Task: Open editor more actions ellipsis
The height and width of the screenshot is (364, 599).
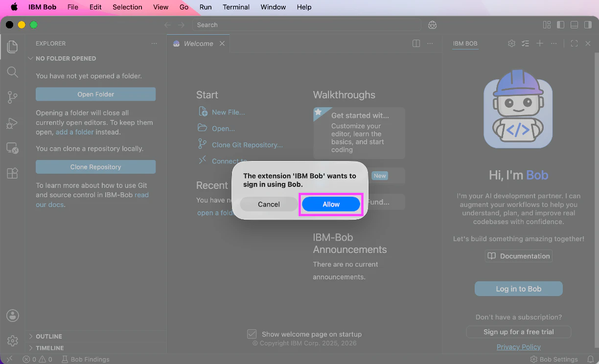Action: (430, 44)
